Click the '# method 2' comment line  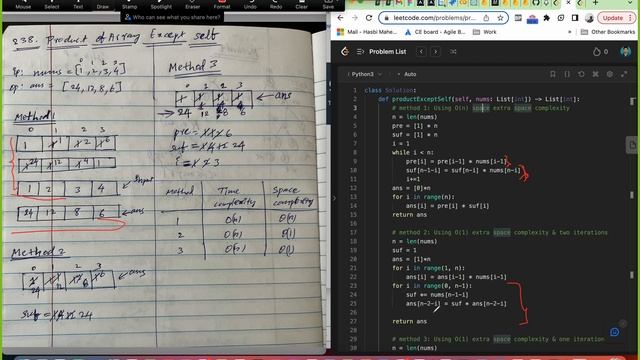point(500,232)
